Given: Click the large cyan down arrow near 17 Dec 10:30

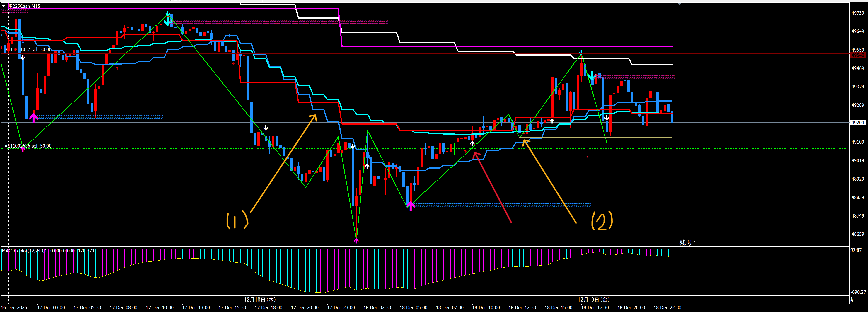Looking at the screenshot, I should tap(167, 21).
